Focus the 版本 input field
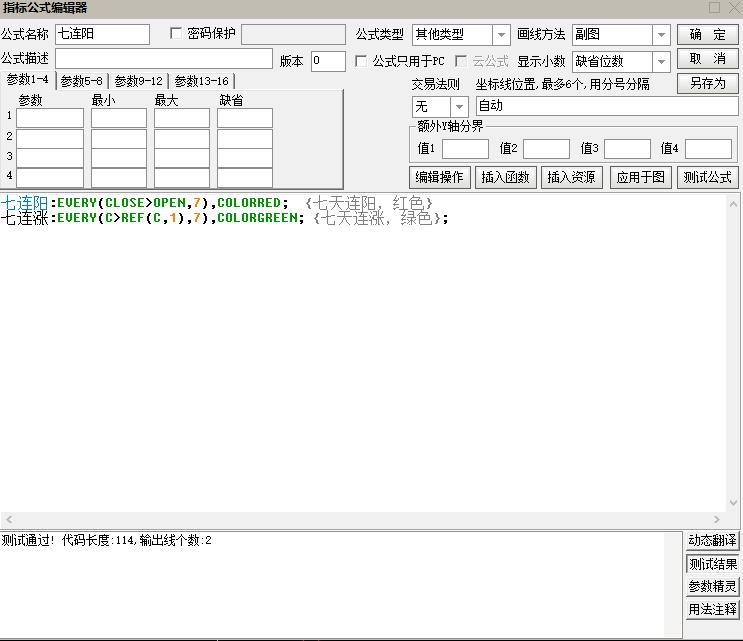This screenshot has height=641, width=743. pos(328,62)
